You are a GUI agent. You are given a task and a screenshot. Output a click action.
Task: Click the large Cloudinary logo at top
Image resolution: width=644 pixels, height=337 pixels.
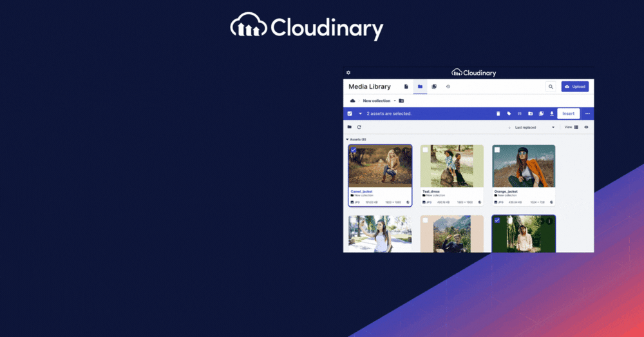[307, 26]
